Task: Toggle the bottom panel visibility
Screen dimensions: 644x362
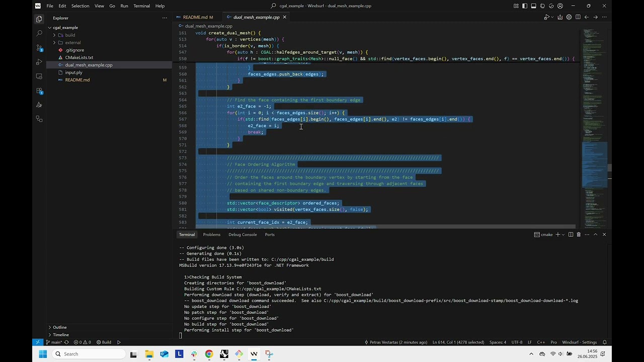Action: [x=534, y=6]
